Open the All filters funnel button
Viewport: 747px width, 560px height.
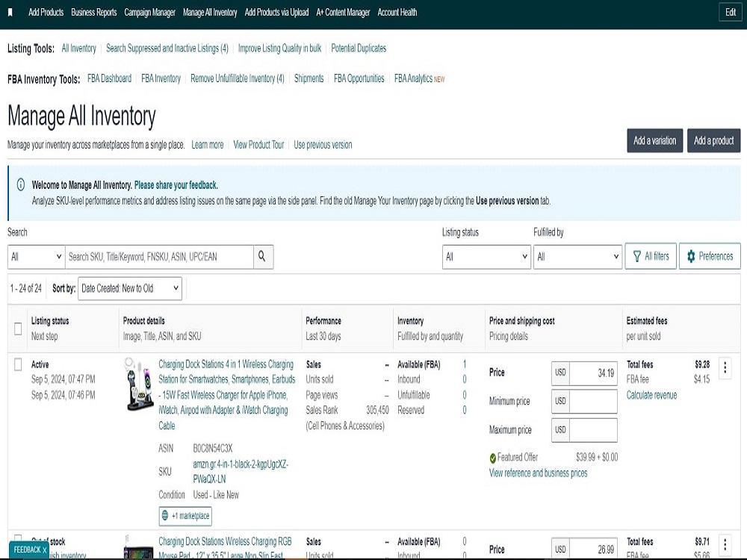point(651,256)
